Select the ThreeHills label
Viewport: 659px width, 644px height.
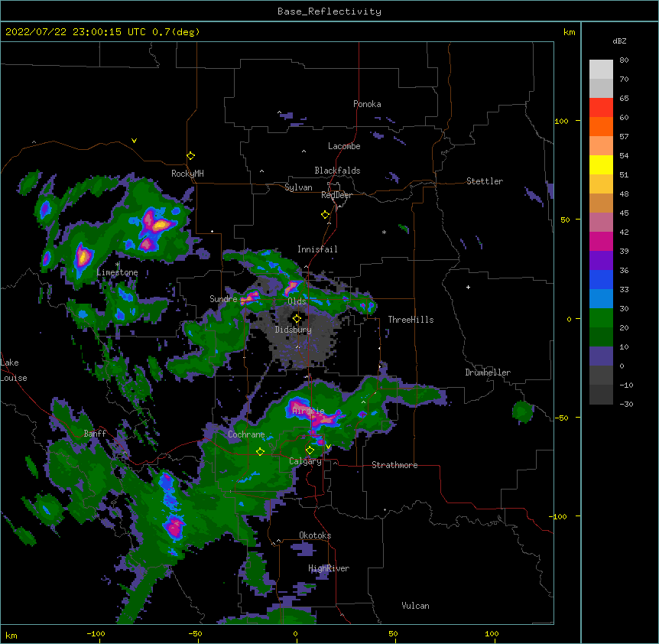pos(411,320)
